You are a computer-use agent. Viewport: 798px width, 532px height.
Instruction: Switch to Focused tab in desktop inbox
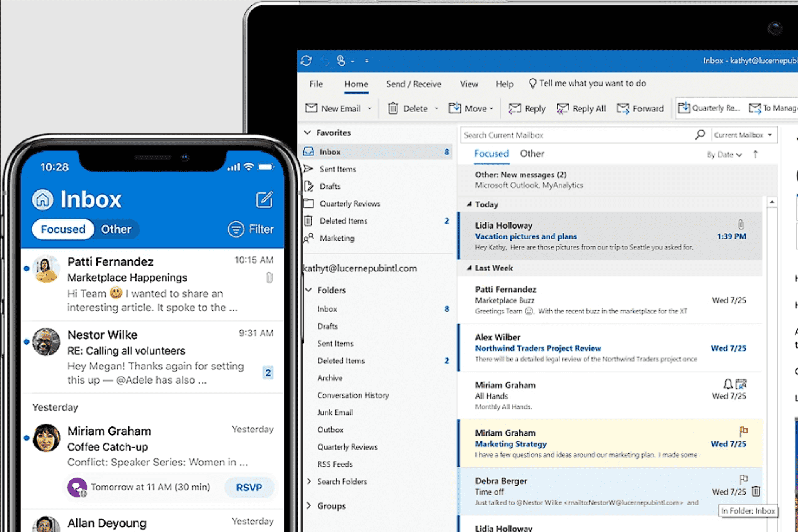click(x=491, y=153)
